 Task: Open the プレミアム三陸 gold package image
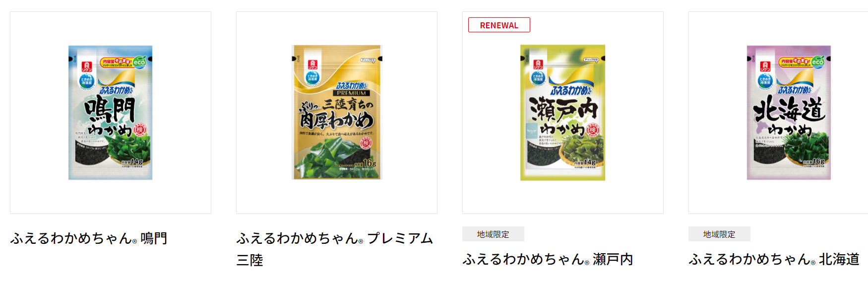click(337, 112)
